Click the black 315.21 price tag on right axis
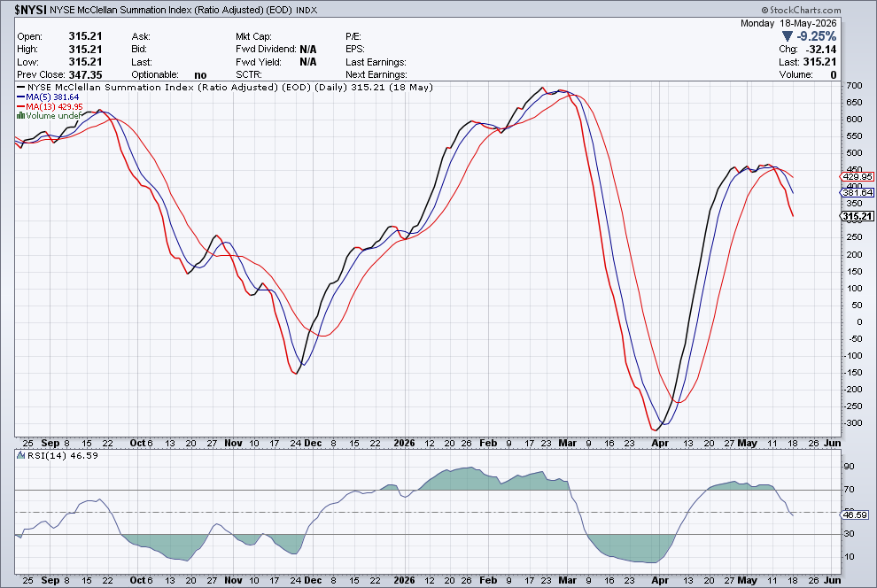 point(857,216)
